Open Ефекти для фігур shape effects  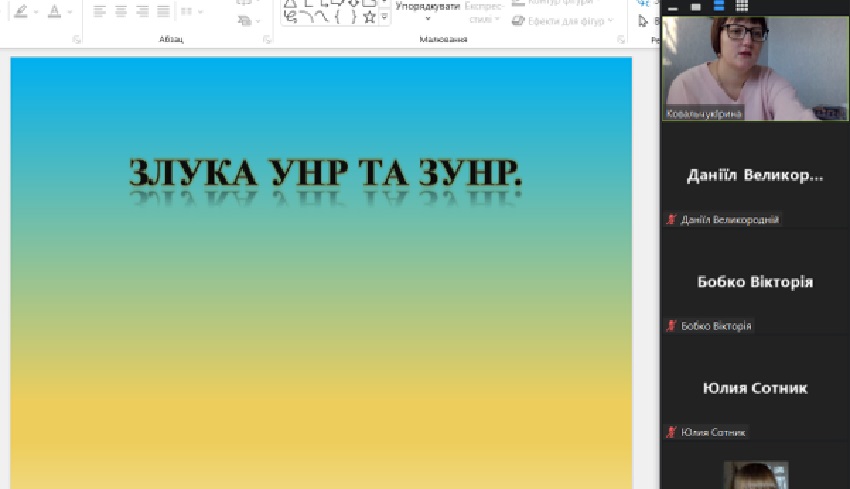pos(563,21)
